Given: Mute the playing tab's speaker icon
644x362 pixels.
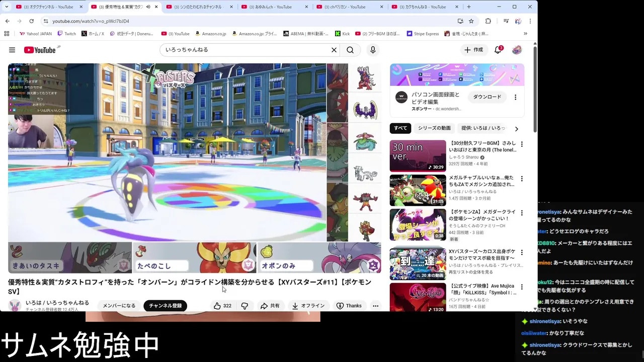Looking at the screenshot, I should coord(148,7).
